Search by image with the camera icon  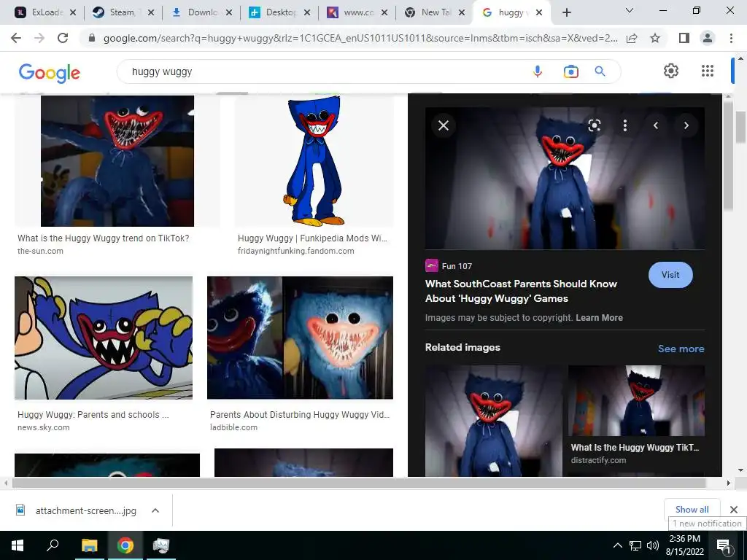point(570,71)
